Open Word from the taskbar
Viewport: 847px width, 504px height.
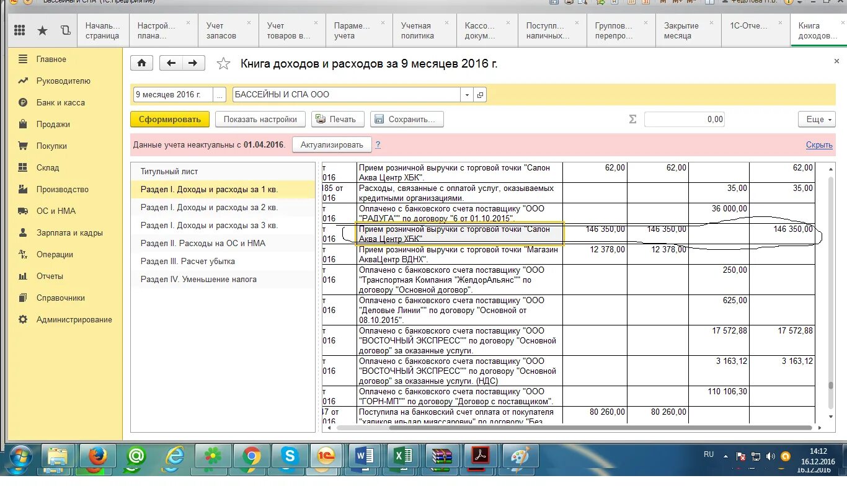coord(365,458)
